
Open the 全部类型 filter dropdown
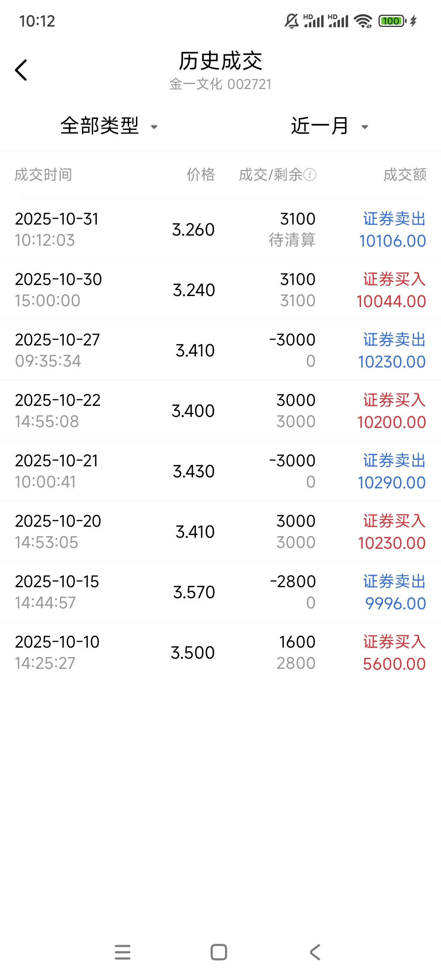tap(109, 126)
